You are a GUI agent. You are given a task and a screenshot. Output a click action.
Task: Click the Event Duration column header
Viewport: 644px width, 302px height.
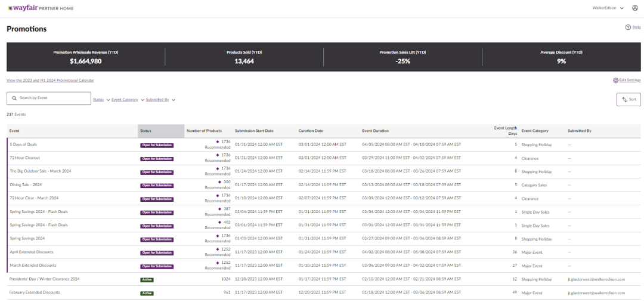tap(375, 131)
